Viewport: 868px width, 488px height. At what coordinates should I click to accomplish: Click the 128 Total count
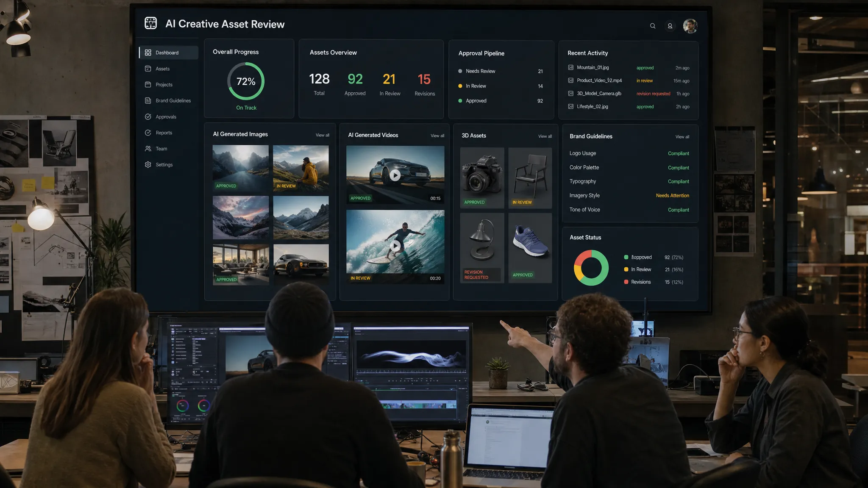click(x=319, y=79)
